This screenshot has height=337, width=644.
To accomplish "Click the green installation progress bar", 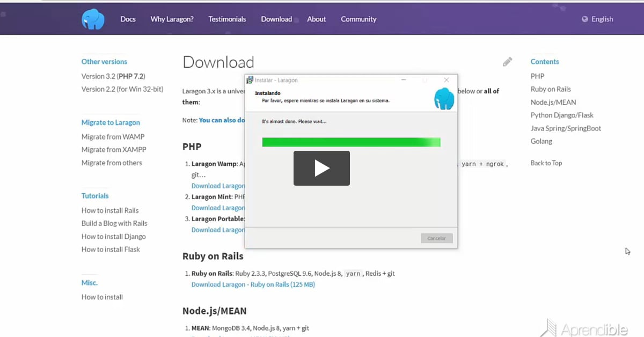I will tap(351, 142).
